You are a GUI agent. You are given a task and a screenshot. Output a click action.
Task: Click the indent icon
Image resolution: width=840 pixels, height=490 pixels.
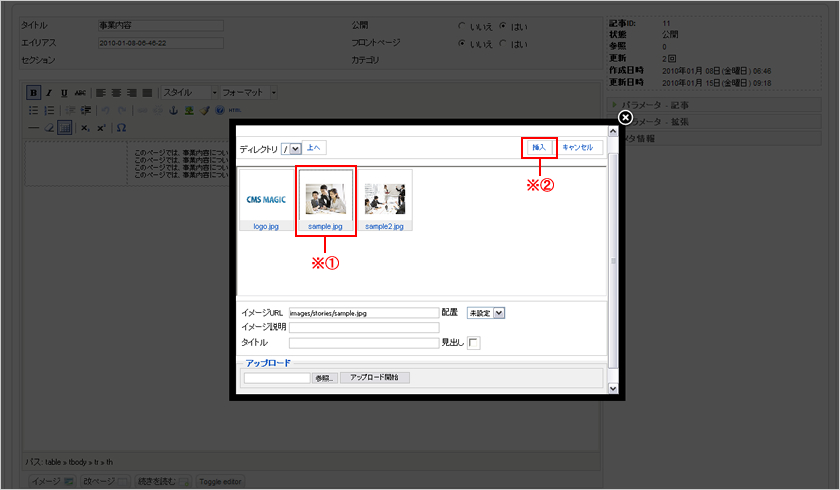[86, 110]
